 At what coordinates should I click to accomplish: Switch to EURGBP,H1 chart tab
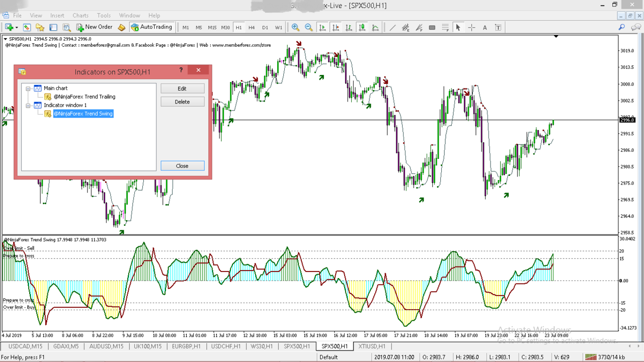pos(186,346)
